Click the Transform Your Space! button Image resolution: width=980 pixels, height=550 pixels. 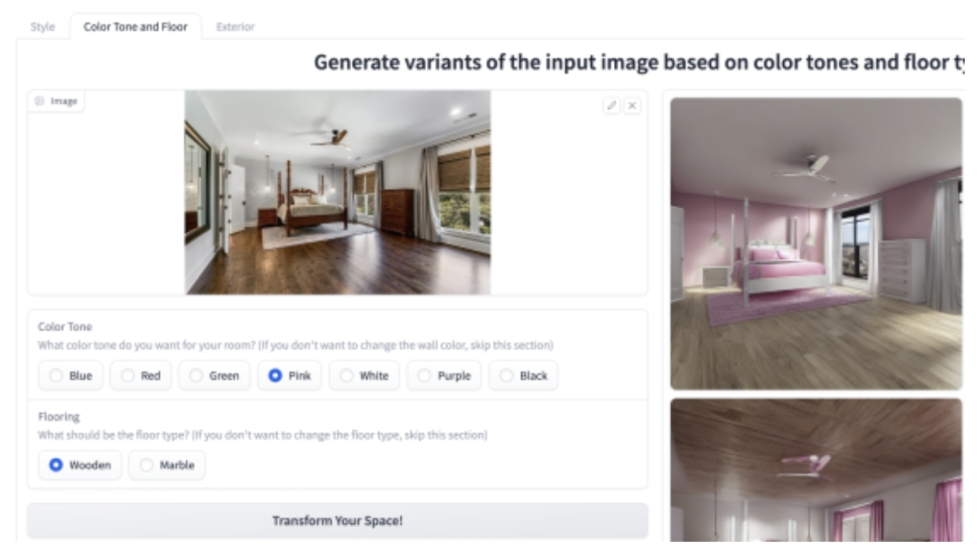point(338,521)
